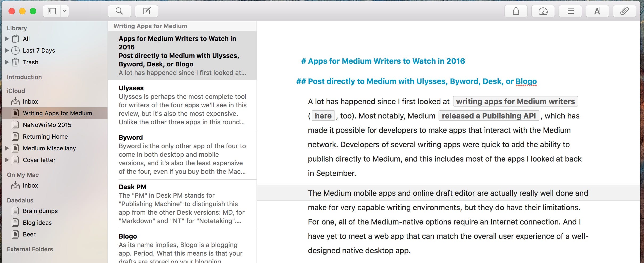Select the Byword sheet in list

[182, 155]
